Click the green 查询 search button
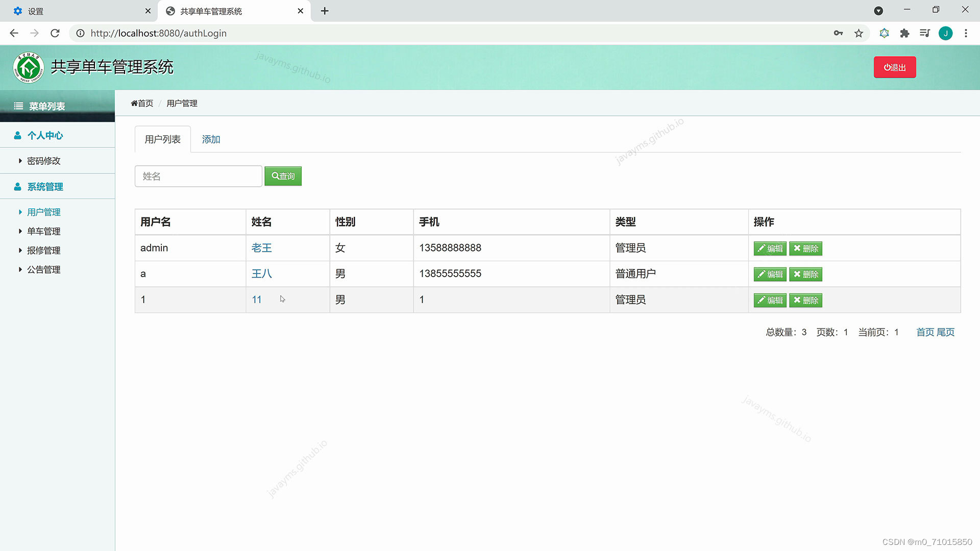 283,176
